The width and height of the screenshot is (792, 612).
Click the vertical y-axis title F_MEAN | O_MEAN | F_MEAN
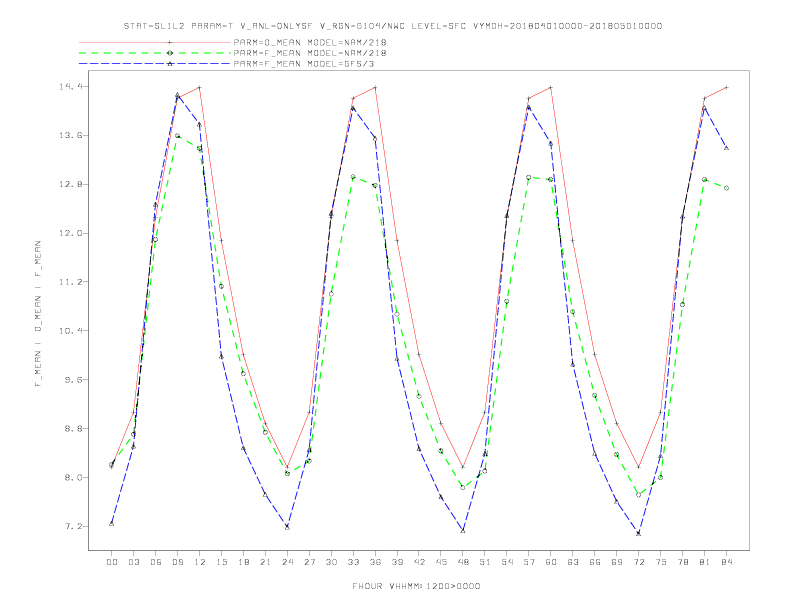tap(38, 314)
